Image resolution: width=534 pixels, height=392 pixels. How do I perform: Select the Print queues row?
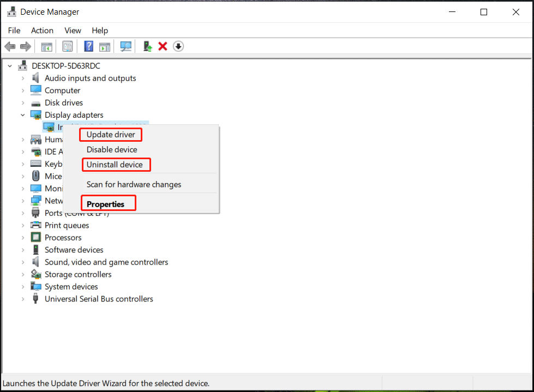pos(67,225)
